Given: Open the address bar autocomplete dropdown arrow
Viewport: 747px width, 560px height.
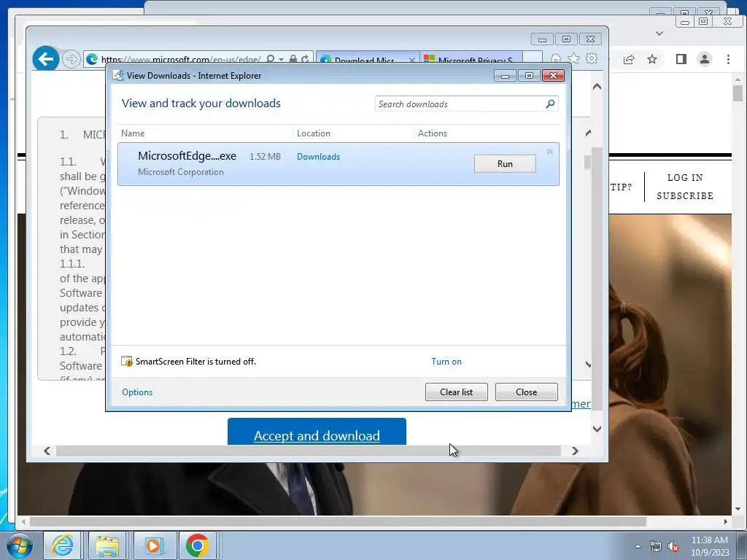Looking at the screenshot, I should [281, 60].
